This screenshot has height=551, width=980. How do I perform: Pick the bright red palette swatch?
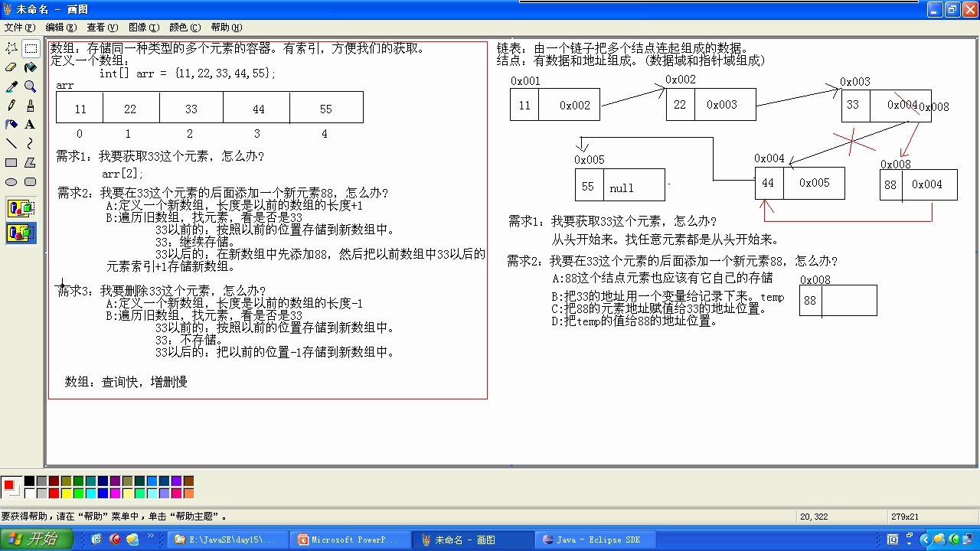point(54,494)
